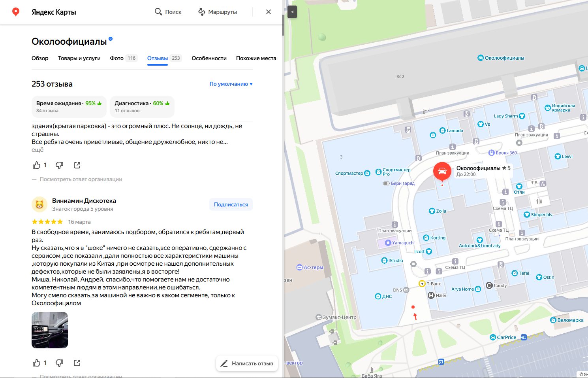The width and height of the screenshot is (588, 378).
Task: Share the крытая парковка review
Action: [77, 165]
